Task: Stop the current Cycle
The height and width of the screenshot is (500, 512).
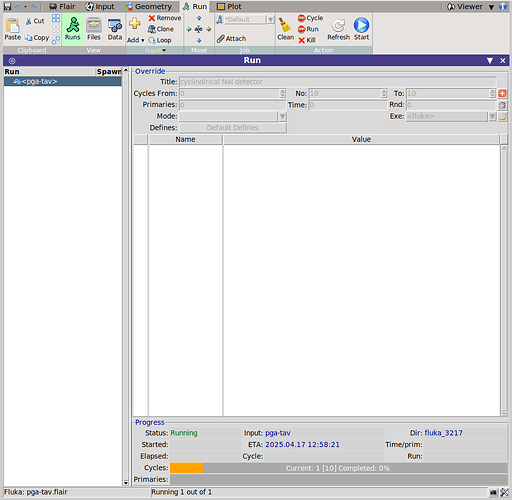Action: pos(310,18)
